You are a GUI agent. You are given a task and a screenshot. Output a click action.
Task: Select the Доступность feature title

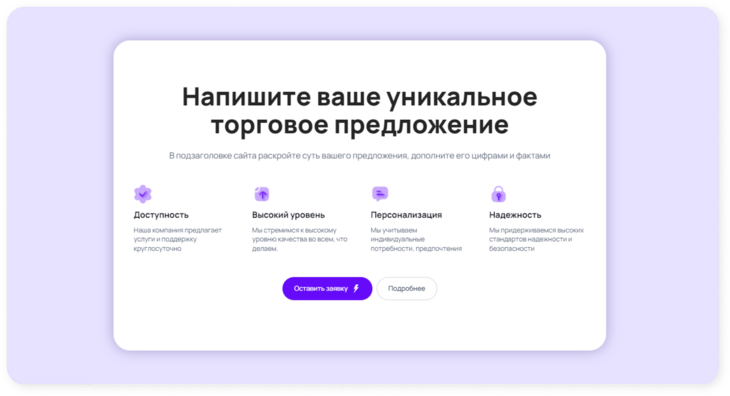[x=161, y=215]
